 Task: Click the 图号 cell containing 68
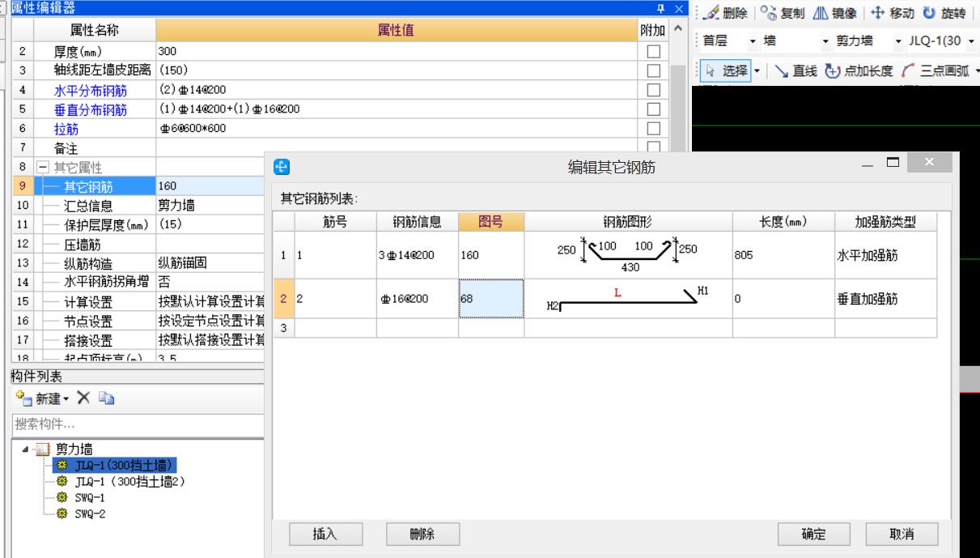(490, 299)
